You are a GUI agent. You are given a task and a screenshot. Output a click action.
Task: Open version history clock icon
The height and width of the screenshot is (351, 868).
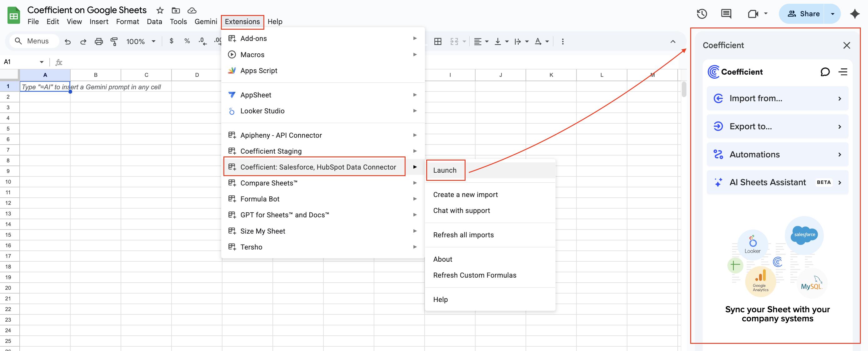pos(701,14)
